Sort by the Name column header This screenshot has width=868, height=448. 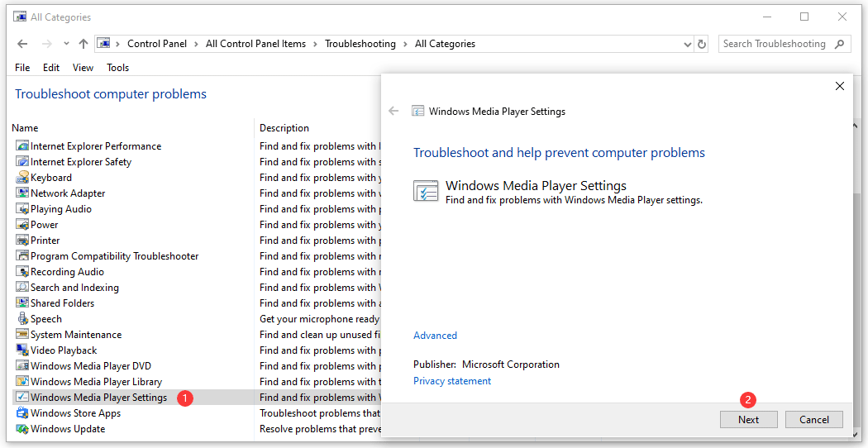pos(25,128)
